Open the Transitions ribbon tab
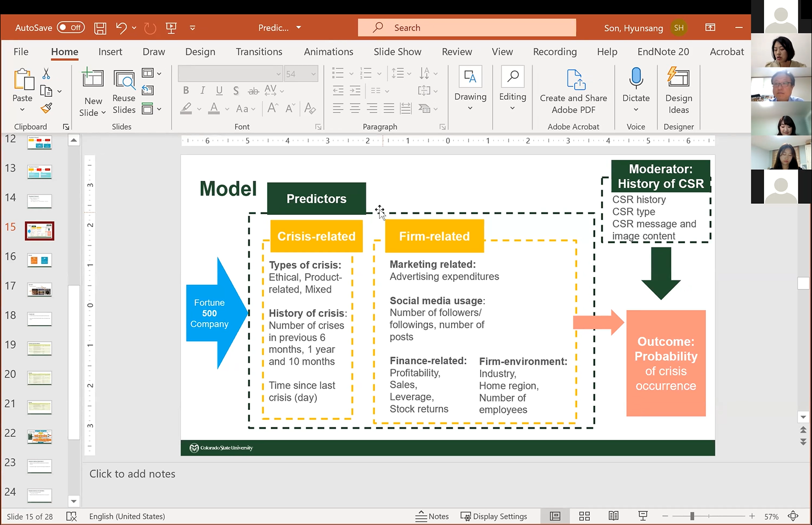Screen dimensions: 812x525 (259, 52)
